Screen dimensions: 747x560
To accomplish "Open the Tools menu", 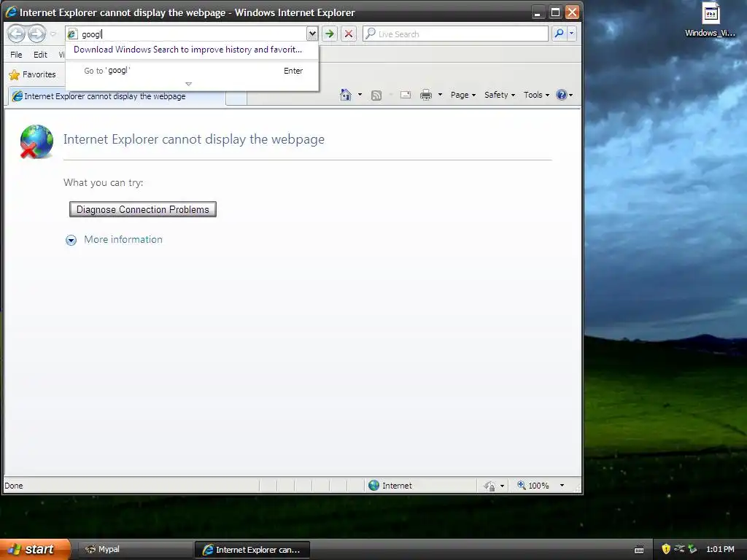I will click(536, 95).
